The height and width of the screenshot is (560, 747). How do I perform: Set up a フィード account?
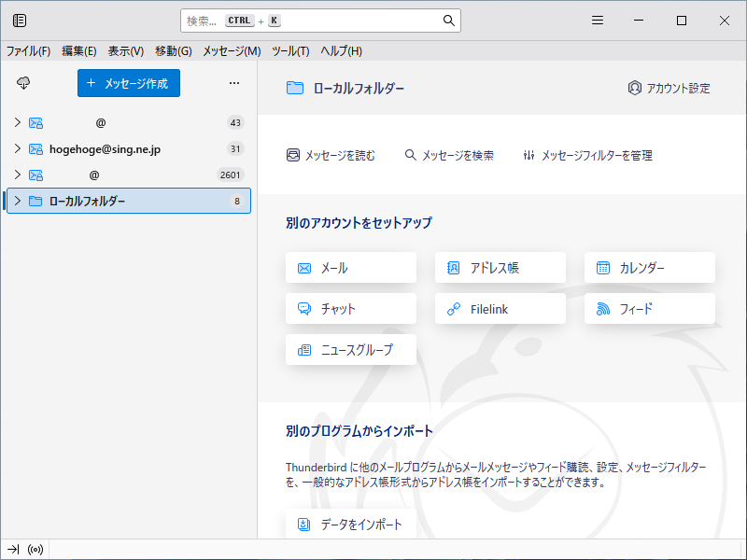tap(650, 309)
